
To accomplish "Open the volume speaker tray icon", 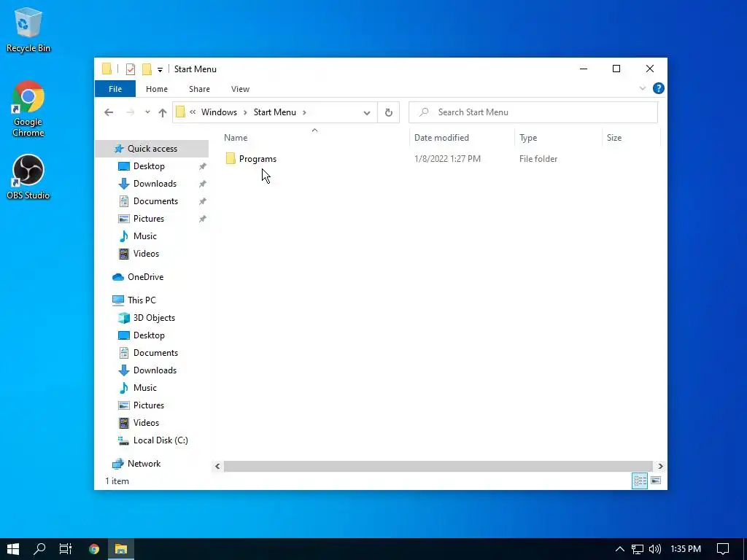I will pos(655,549).
